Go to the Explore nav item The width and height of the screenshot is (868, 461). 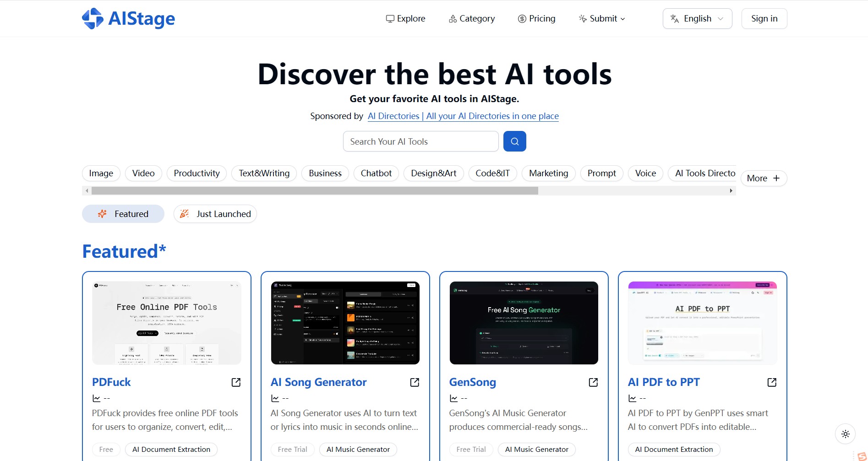tap(405, 19)
